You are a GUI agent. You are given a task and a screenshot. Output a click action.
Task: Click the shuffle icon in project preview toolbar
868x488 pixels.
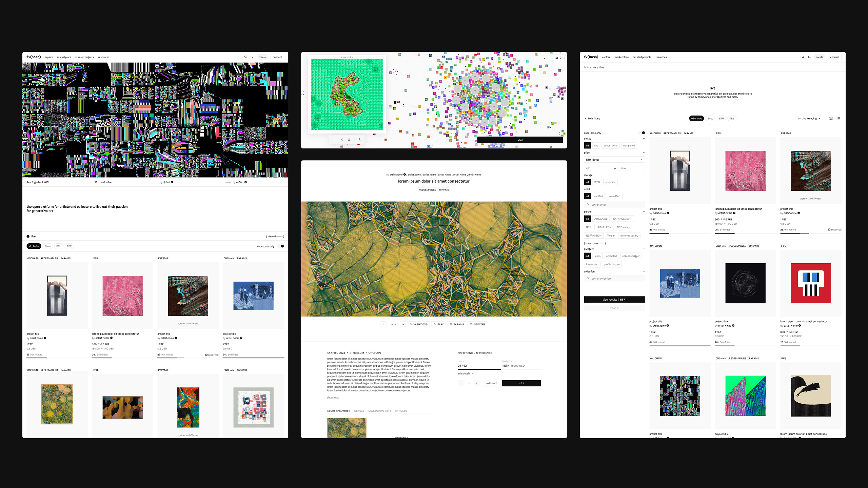(342, 140)
